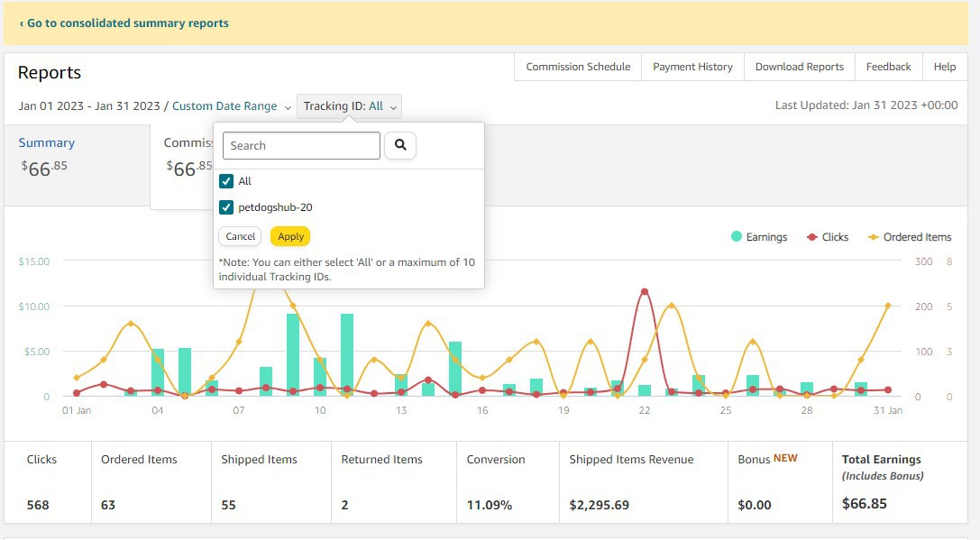Click the Conversion column header

click(496, 460)
